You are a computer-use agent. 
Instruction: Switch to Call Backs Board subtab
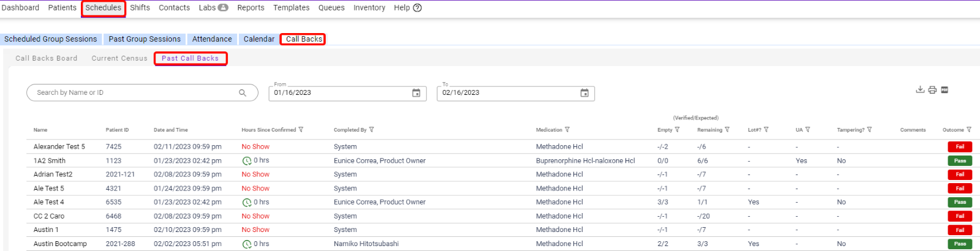(47, 59)
